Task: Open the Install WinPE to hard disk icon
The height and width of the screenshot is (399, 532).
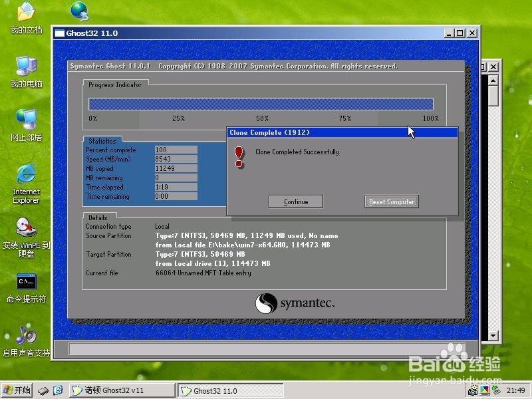Action: (26, 237)
